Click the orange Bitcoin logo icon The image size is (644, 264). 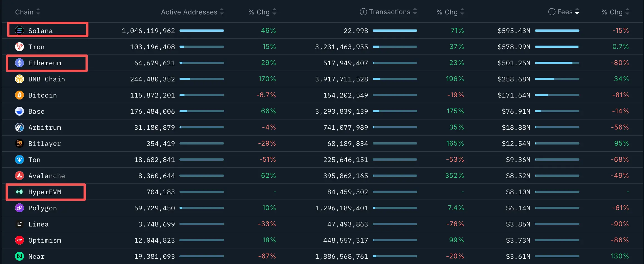(x=19, y=95)
